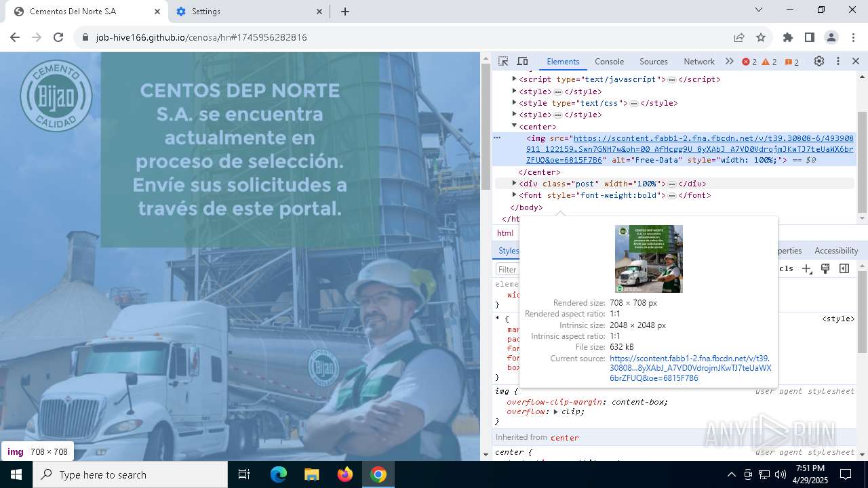Image resolution: width=868 pixels, height=488 pixels.
Task: Open the Accessibility pane tab
Action: pyautogui.click(x=836, y=251)
